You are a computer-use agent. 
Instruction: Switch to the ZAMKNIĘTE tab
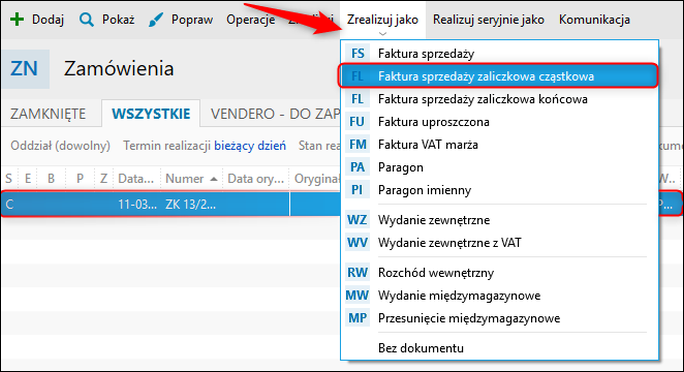click(48, 114)
